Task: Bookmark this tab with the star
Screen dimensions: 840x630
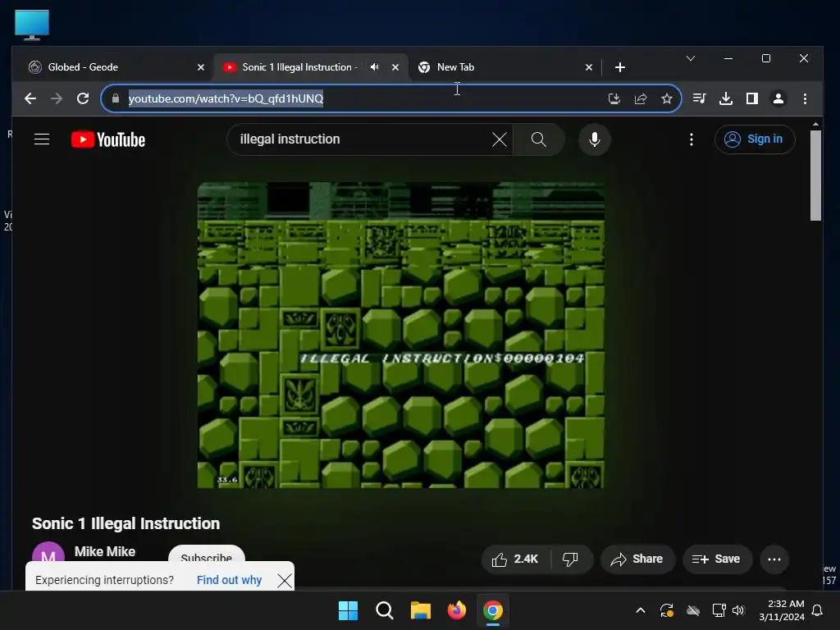Action: point(666,98)
